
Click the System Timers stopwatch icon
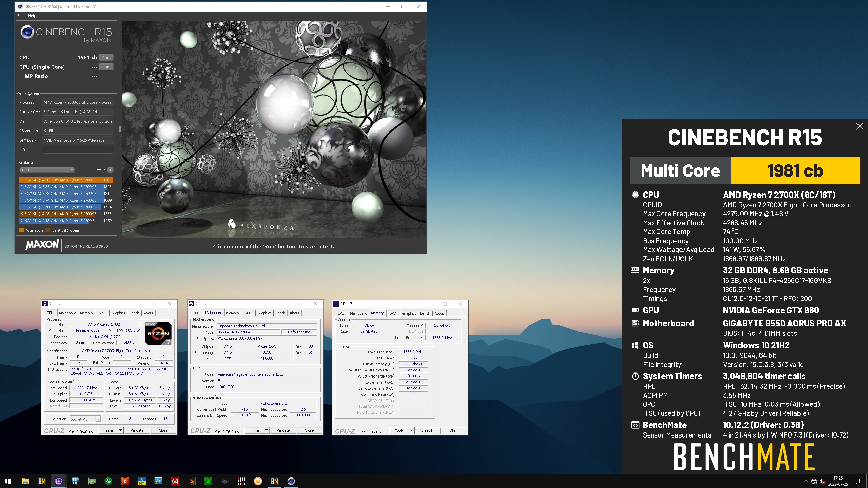pos(635,376)
